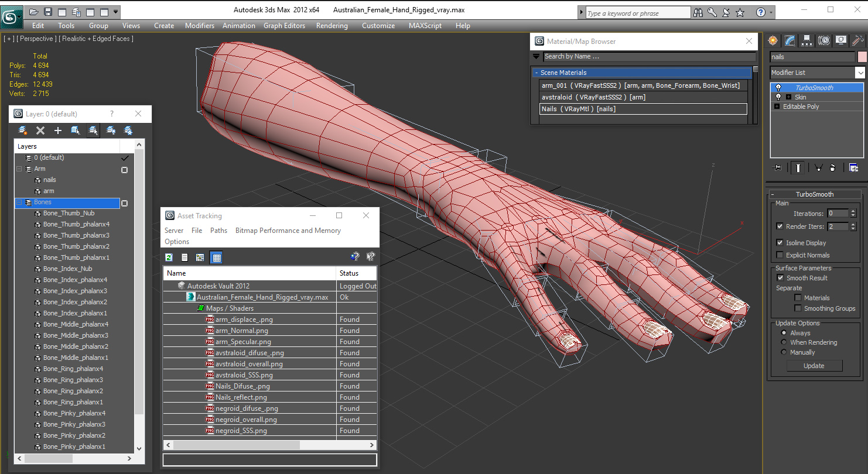Open the Modify command panel tab
Image resolution: width=868 pixels, height=474 pixels.
pyautogui.click(x=790, y=40)
